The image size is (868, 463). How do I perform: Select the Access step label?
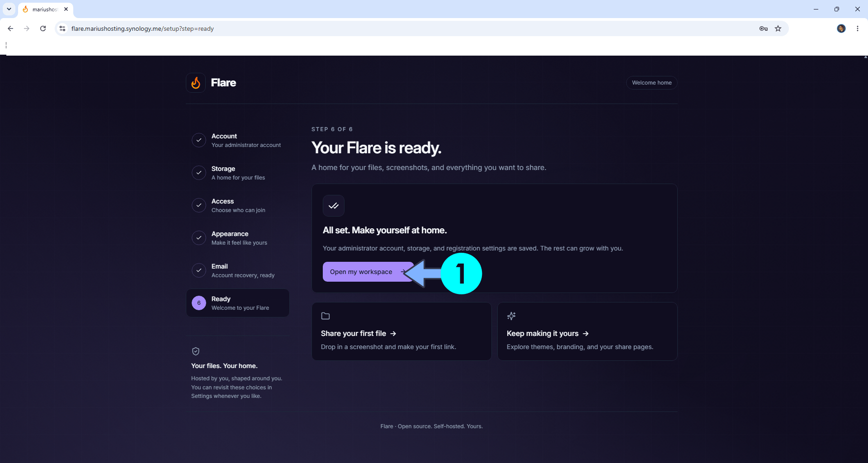pos(222,201)
